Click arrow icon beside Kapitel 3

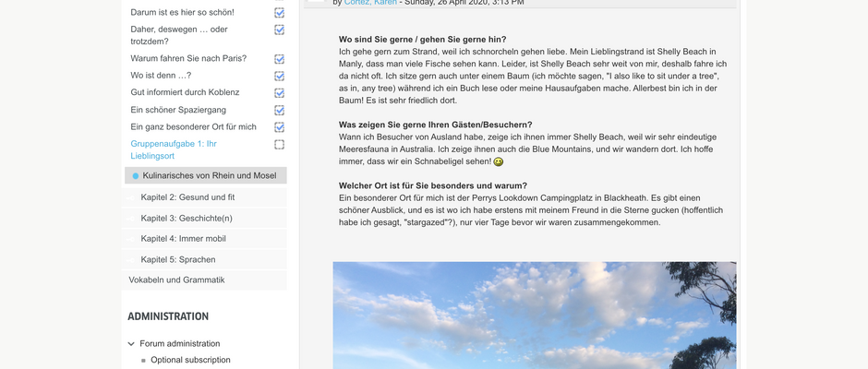[x=130, y=219]
